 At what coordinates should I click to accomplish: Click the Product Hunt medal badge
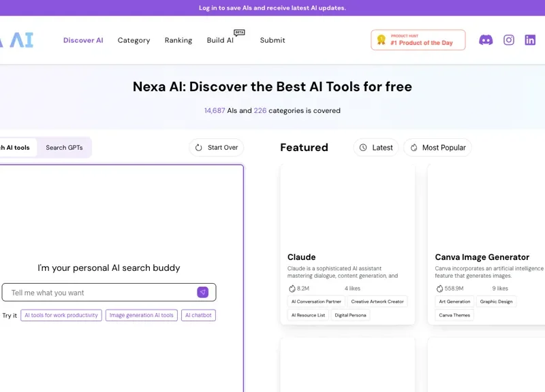(418, 40)
